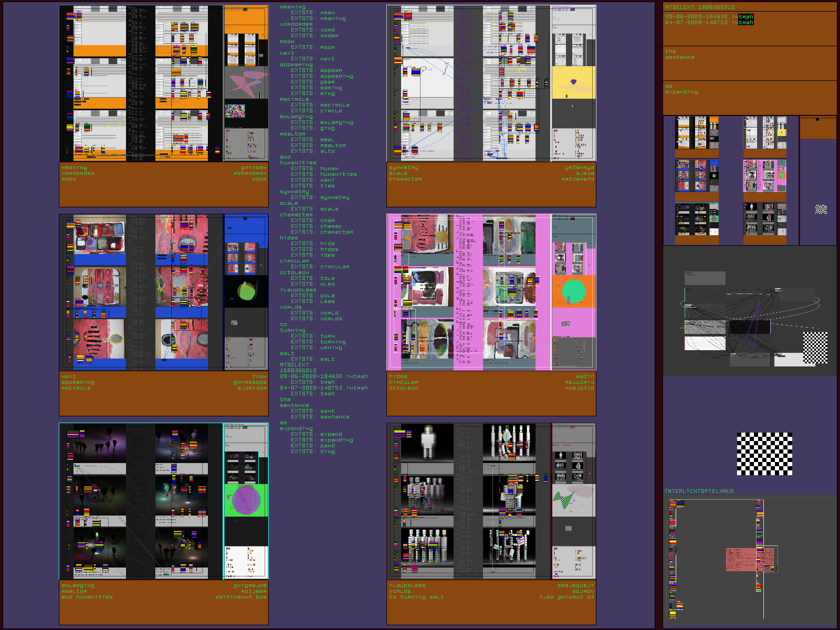Viewport: 840px width, 630px height.
Task: Select the checkerboard node in the node graph
Action: tap(815, 347)
